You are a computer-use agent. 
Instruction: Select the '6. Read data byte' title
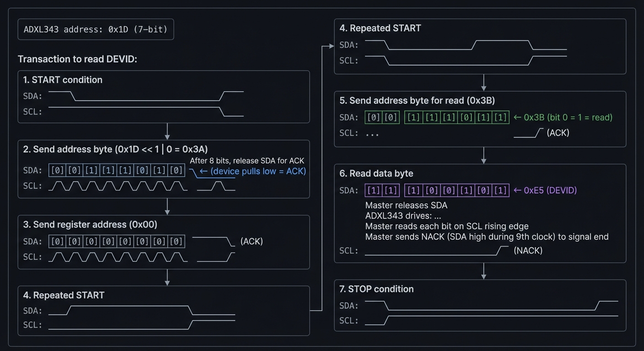tap(376, 173)
